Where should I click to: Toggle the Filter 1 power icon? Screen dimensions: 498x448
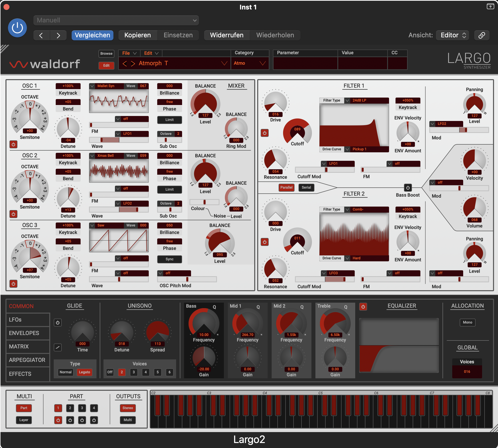pos(265,133)
